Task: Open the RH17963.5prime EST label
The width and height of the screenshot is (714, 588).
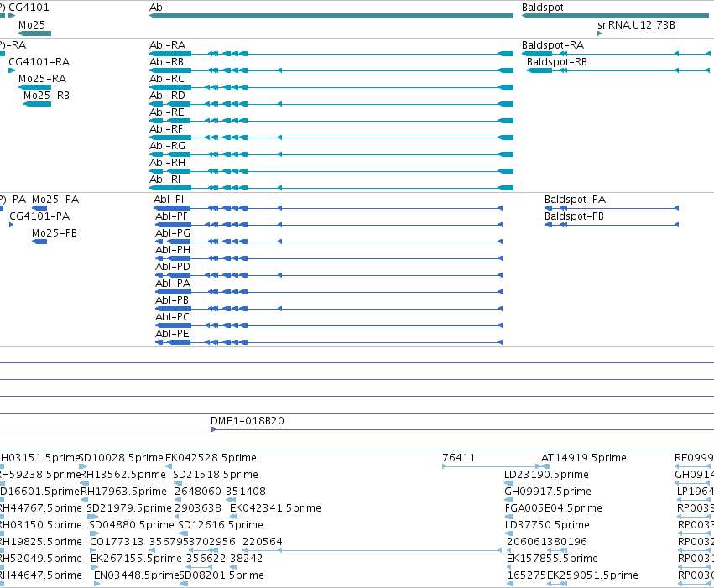Action: 124,492
